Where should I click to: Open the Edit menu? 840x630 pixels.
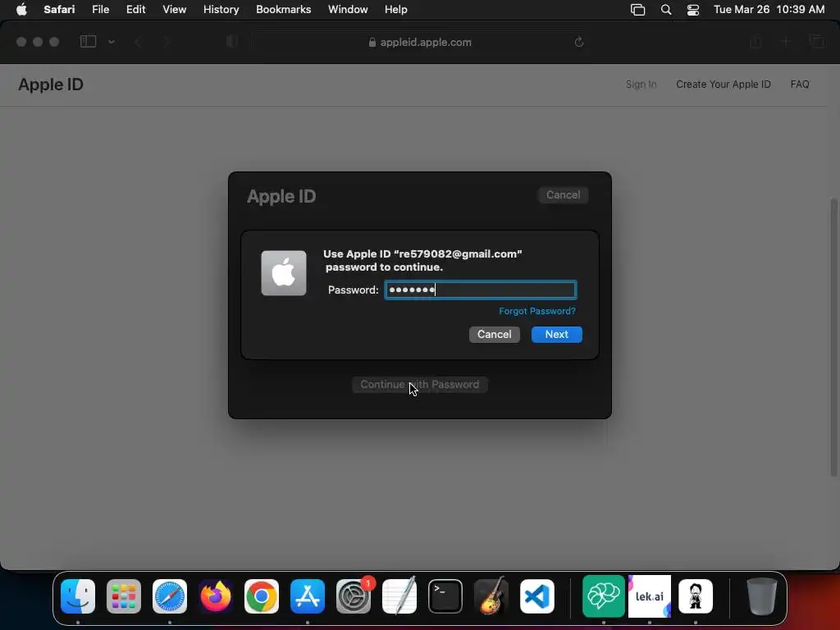[x=135, y=10]
